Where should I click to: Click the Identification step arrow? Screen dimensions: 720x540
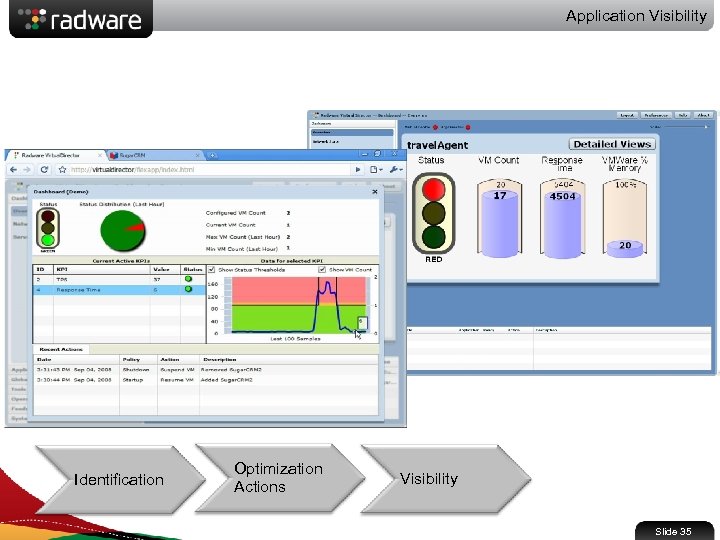pos(119,479)
